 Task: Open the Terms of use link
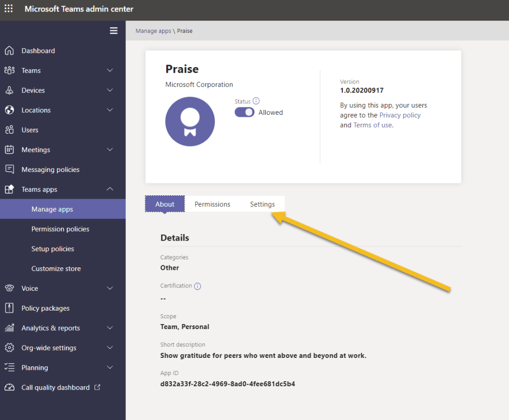[372, 125]
